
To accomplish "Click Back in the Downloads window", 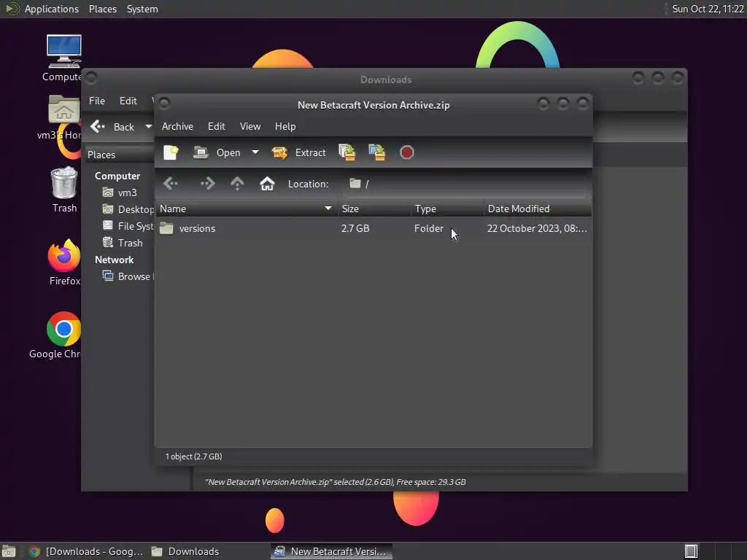I will click(x=113, y=127).
